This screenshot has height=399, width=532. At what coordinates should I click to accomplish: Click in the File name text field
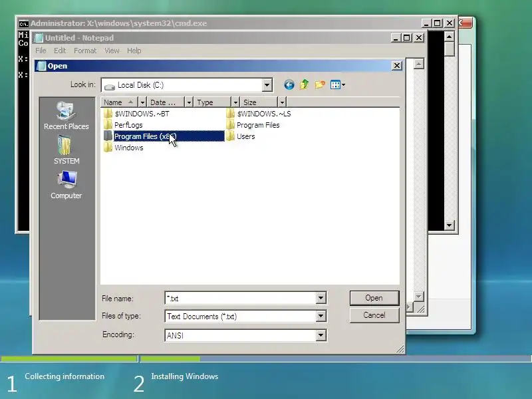(241, 298)
